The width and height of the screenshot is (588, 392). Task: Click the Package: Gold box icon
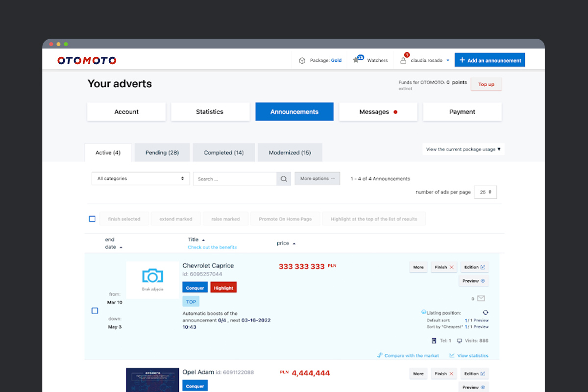tap(302, 60)
